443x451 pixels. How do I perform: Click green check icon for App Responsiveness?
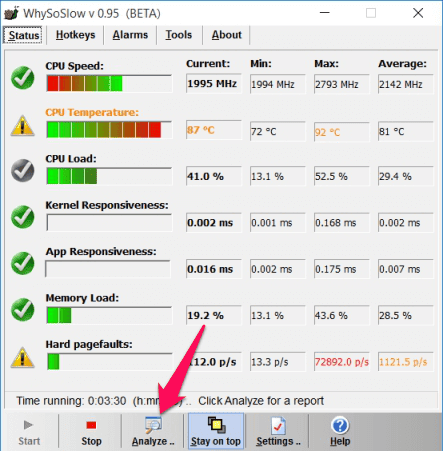tap(22, 263)
